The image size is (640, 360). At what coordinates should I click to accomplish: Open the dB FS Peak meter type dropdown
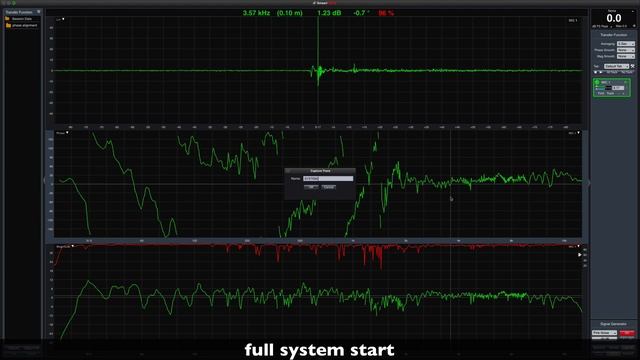tap(602, 26)
